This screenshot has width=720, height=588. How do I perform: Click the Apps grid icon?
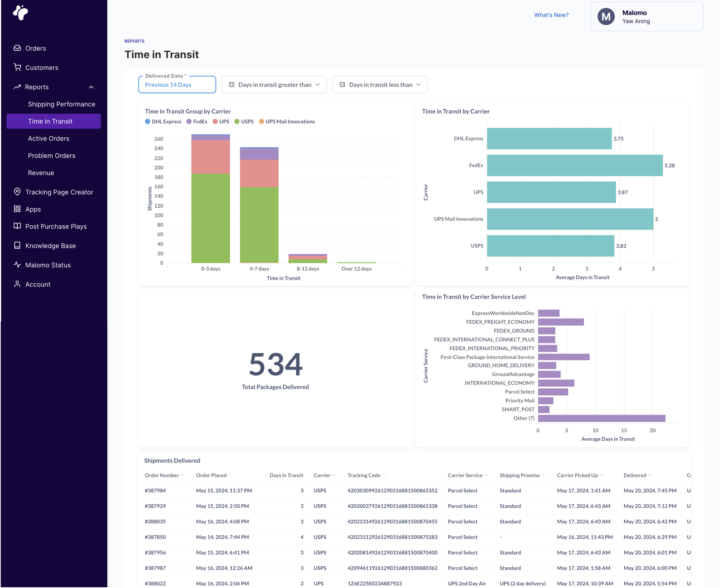pyautogui.click(x=17, y=209)
